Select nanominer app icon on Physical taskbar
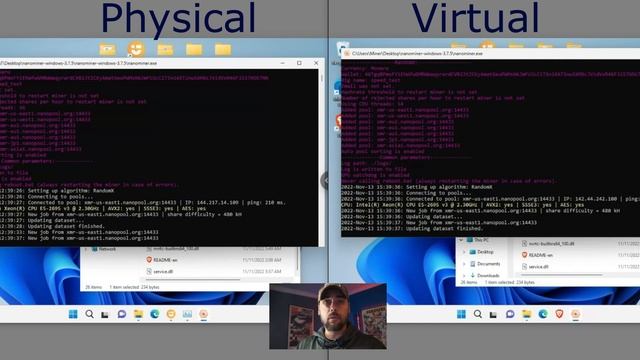The height and width of the screenshot is (360, 640). [203, 314]
